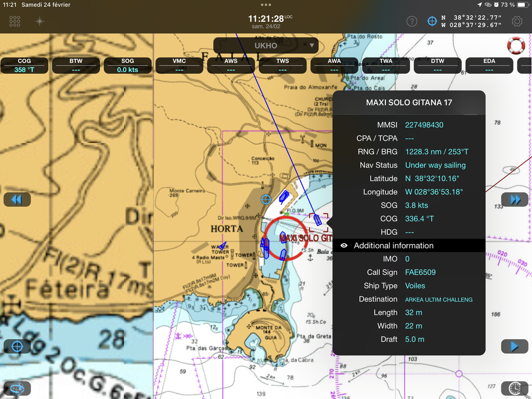
Task: Open the globe icon at bottom left
Action: [x=17, y=388]
